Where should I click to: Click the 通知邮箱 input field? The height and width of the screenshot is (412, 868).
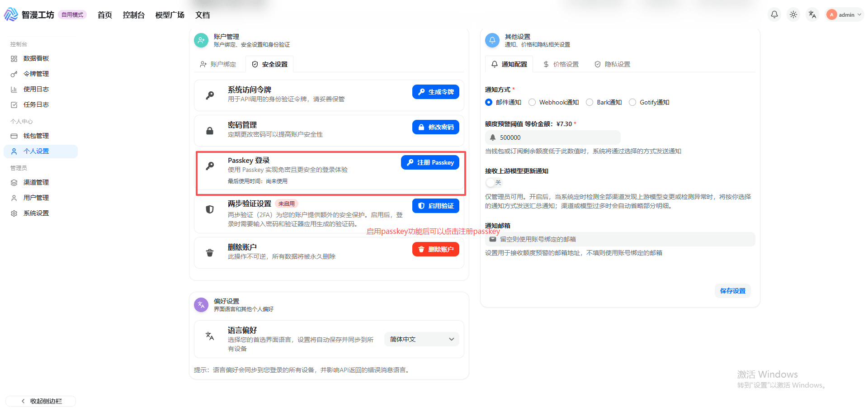[x=620, y=239]
